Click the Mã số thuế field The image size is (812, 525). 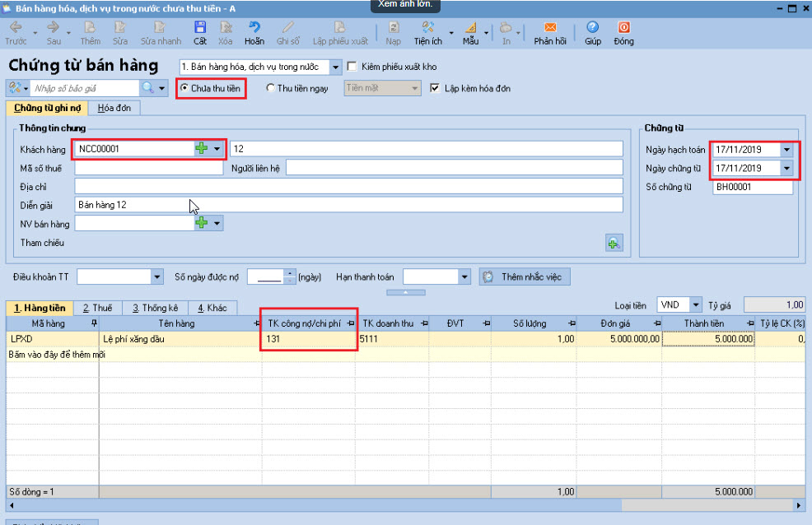pos(149,168)
